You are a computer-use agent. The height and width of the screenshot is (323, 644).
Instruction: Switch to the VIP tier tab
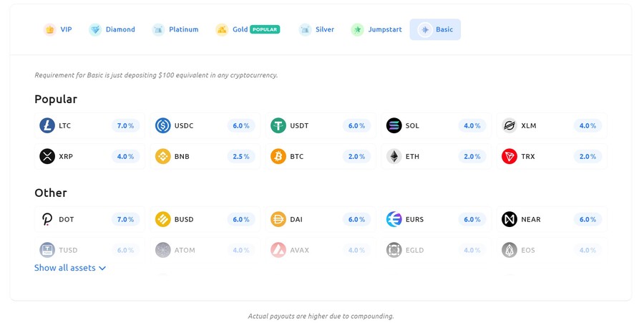[58, 30]
